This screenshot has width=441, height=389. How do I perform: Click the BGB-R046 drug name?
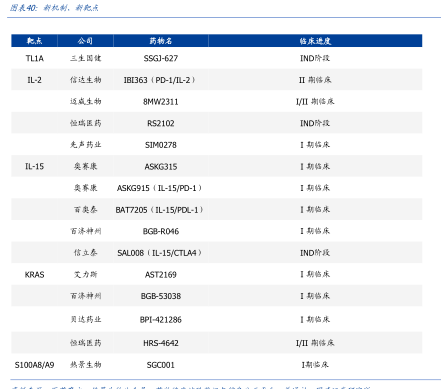coord(161,231)
